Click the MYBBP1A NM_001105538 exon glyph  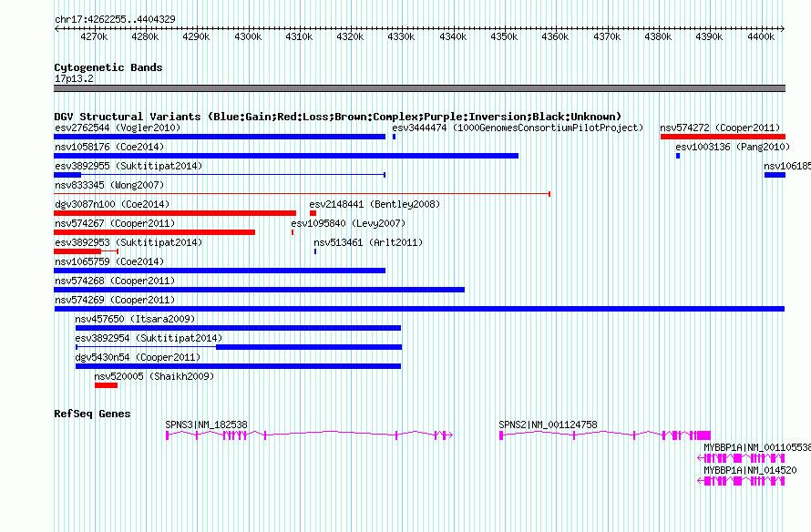click(x=741, y=458)
